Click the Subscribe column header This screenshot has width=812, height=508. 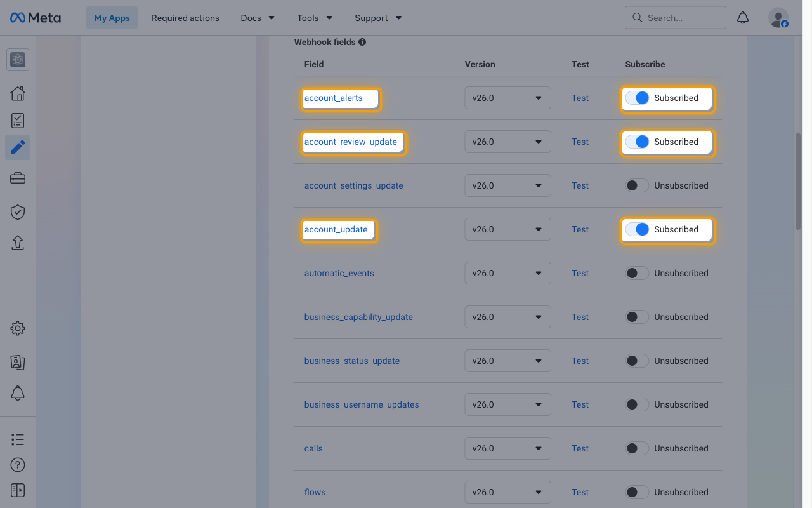[x=645, y=64]
